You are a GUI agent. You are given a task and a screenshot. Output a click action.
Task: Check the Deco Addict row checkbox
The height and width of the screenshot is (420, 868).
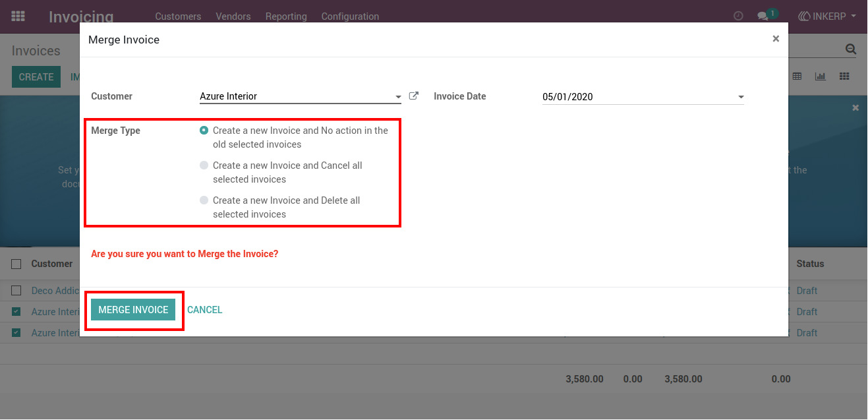coord(16,291)
